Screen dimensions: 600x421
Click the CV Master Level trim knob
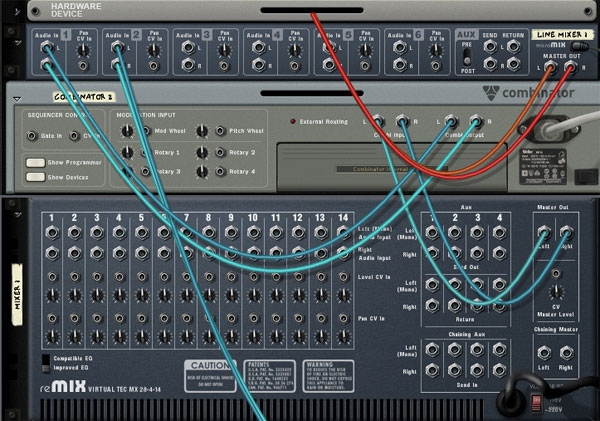tap(556, 292)
